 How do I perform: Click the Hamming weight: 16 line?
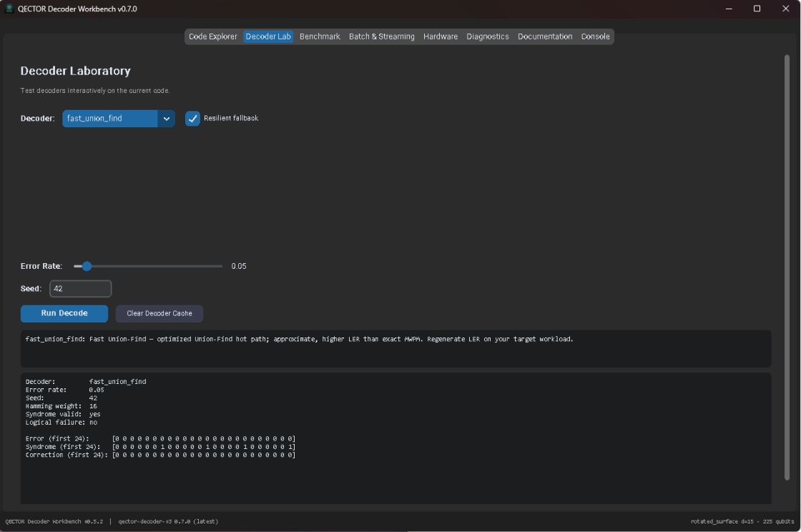point(62,406)
